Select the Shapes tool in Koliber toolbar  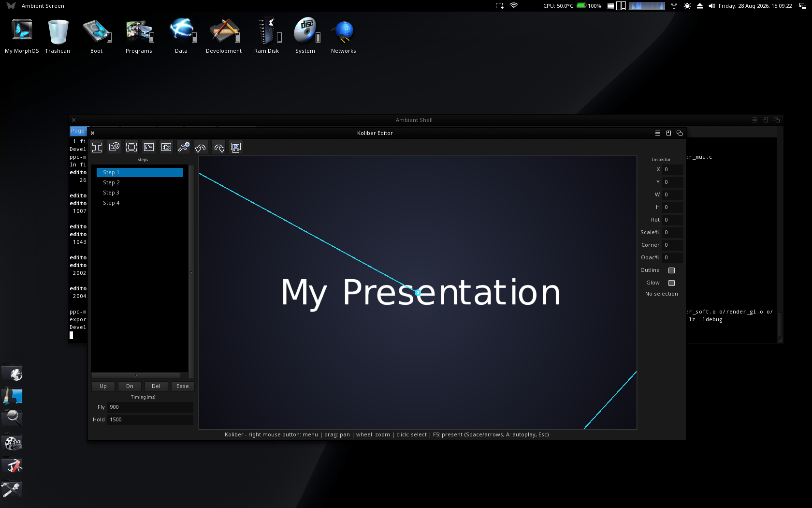click(x=114, y=147)
